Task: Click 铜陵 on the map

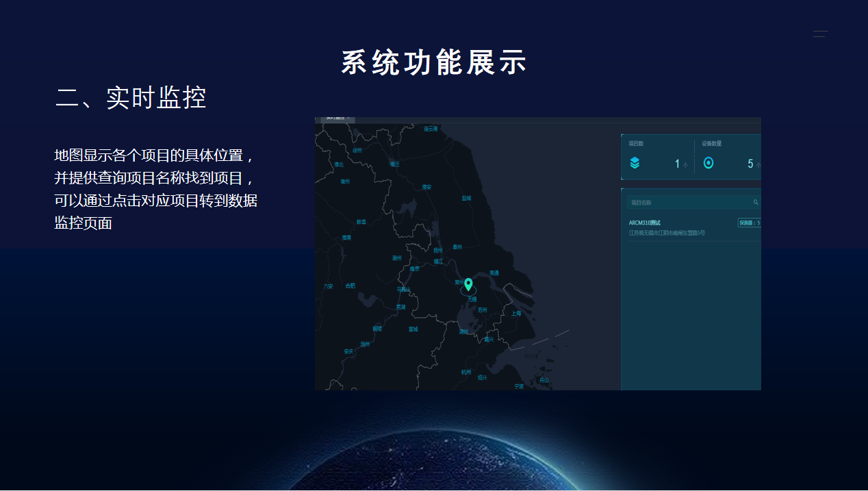Action: pyautogui.click(x=377, y=328)
